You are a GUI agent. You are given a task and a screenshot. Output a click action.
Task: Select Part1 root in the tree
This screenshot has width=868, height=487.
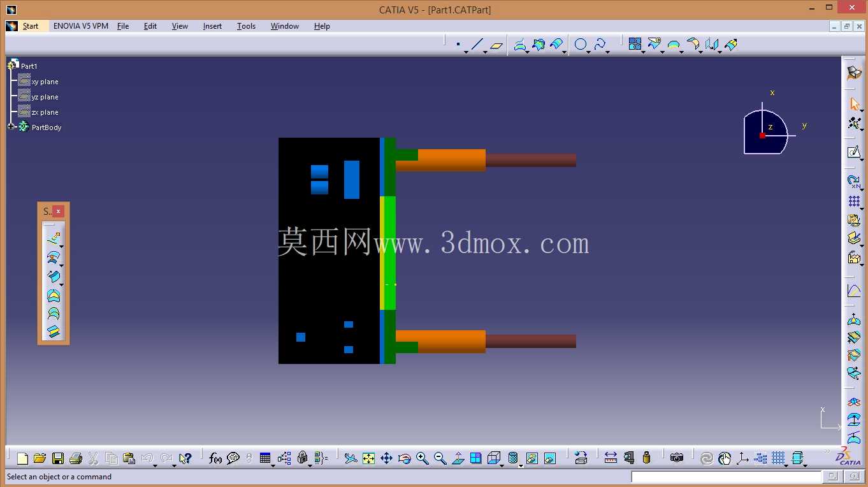[x=29, y=66]
